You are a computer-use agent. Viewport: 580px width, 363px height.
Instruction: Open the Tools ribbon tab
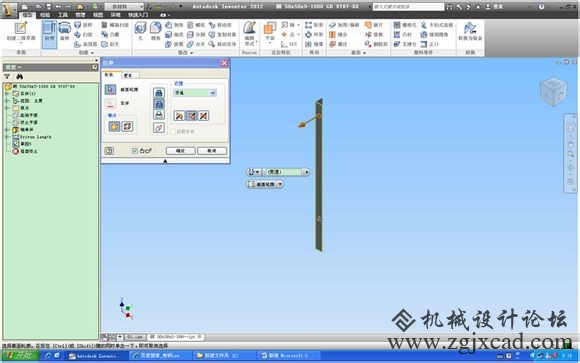[63, 15]
